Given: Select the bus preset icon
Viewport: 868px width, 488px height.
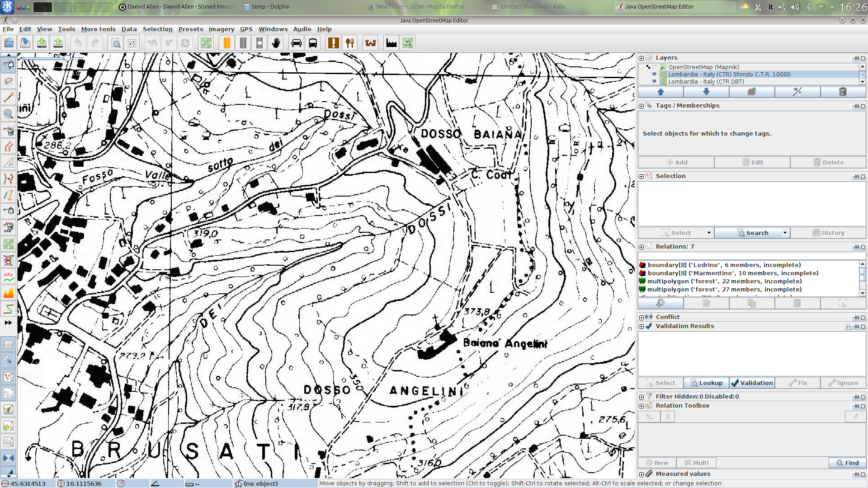Looking at the screenshot, I should [x=312, y=43].
